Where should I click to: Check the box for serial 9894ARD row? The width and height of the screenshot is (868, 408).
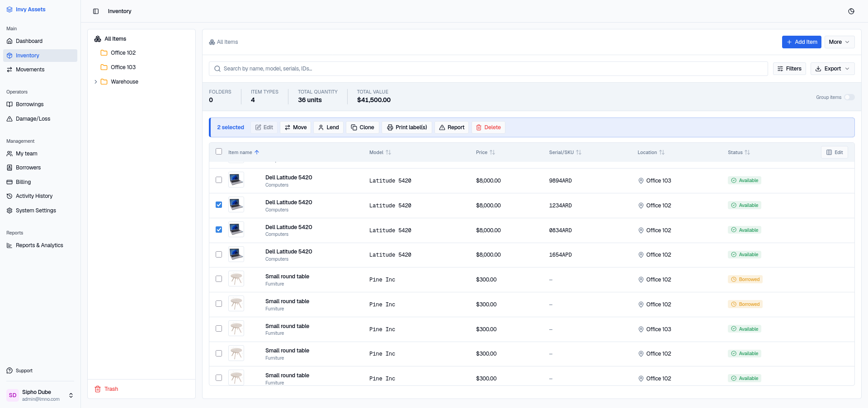click(x=219, y=180)
